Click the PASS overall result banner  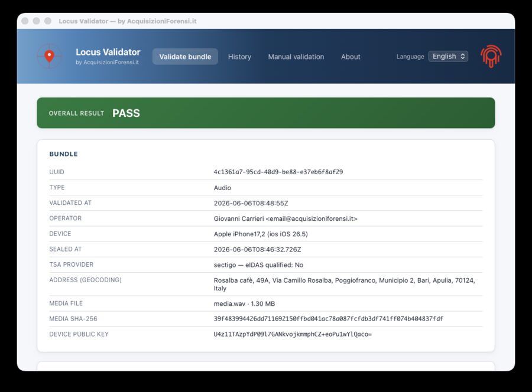[x=265, y=113]
